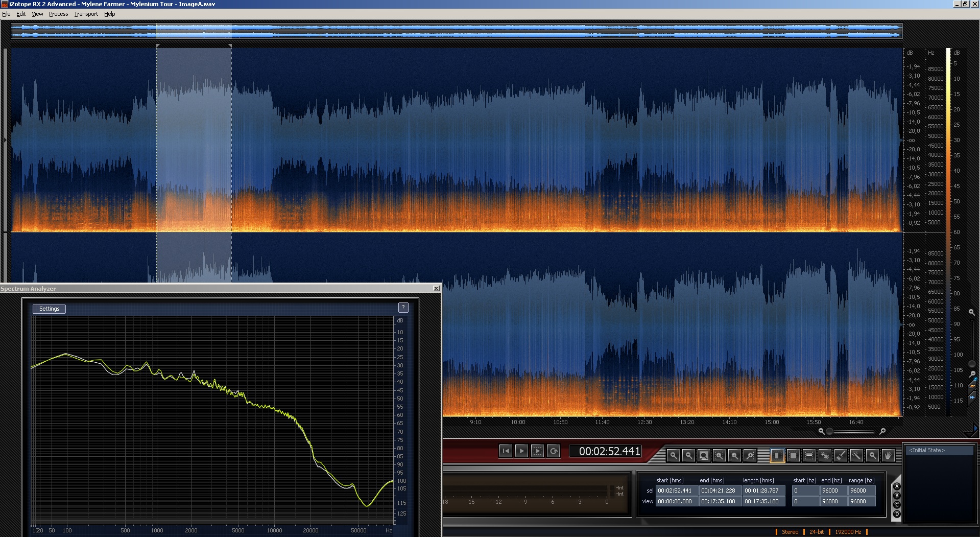
Task: Select the Initial State history entry
Action: click(940, 450)
